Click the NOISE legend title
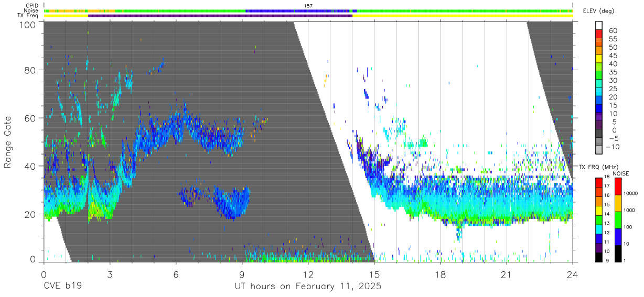The height and width of the screenshot is (297, 644). 620,173
